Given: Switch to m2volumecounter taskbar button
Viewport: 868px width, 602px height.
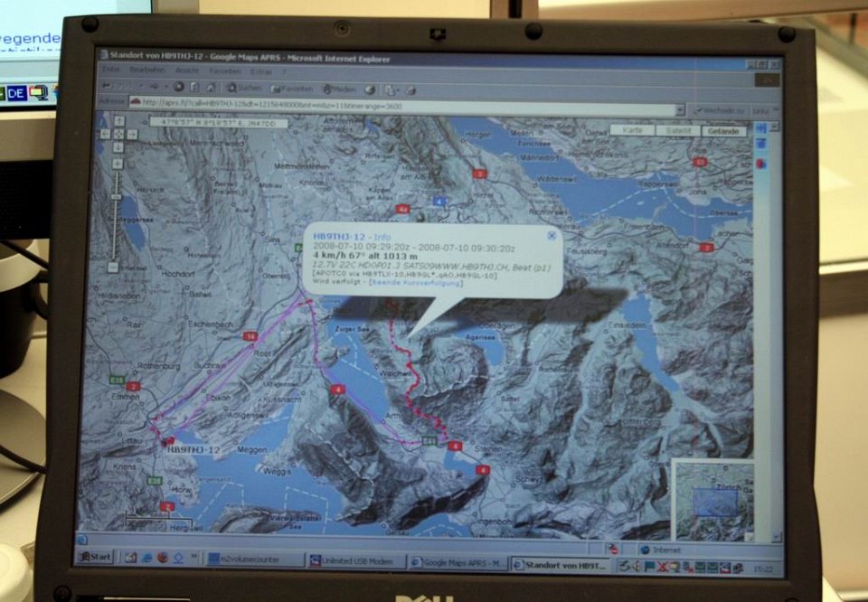Looking at the screenshot, I should (253, 560).
